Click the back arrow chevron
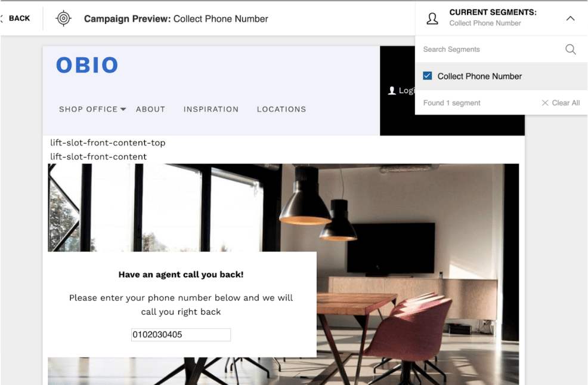Image resolution: width=588 pixels, height=385 pixels. (x=2, y=19)
